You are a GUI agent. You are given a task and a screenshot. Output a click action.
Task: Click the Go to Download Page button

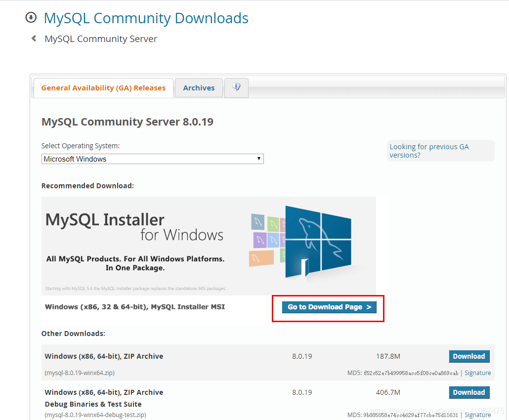click(329, 307)
